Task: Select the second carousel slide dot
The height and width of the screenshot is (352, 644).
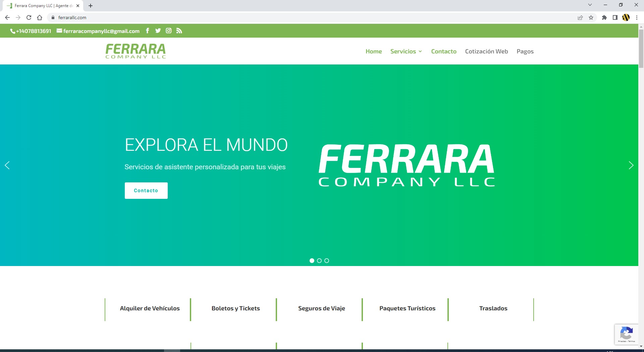Action: click(x=319, y=260)
